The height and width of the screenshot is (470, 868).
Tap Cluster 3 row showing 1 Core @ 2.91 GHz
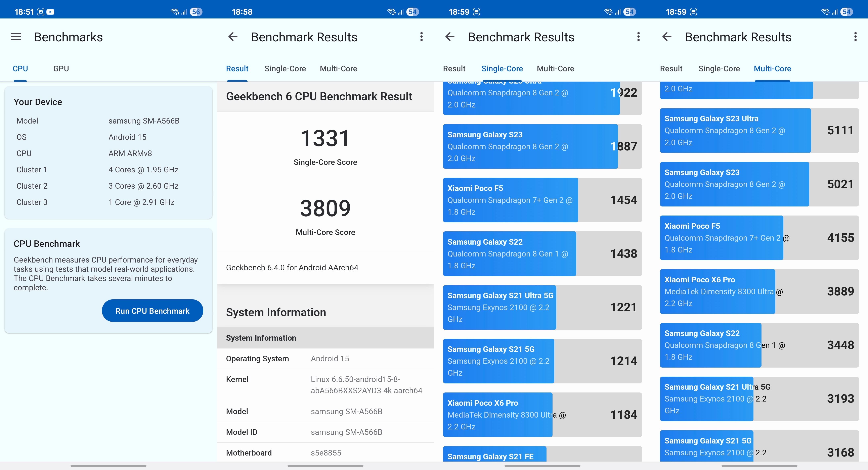pyautogui.click(x=108, y=202)
